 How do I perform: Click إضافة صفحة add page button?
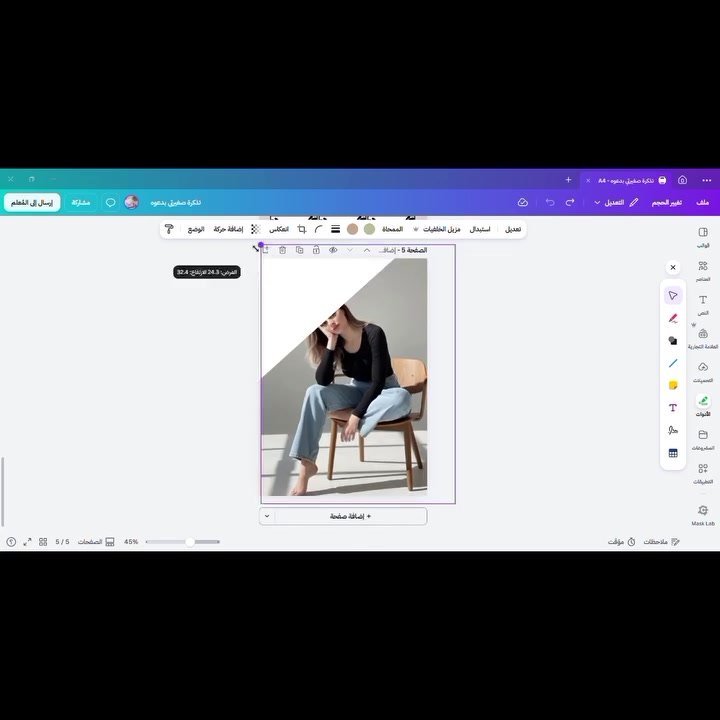pyautogui.click(x=350, y=516)
